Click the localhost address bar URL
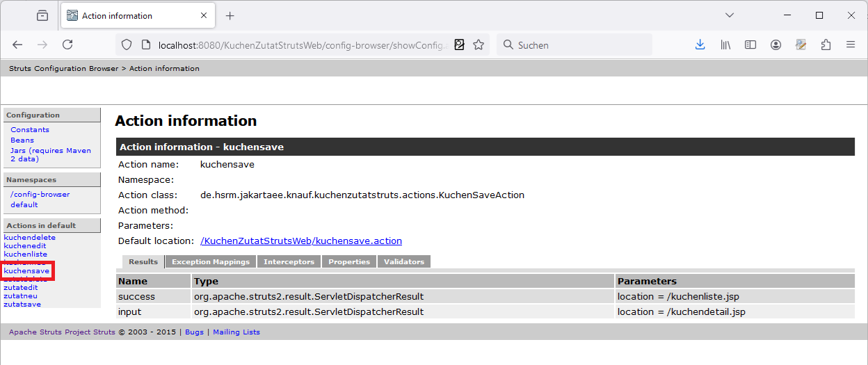868x365 pixels. pos(303,44)
